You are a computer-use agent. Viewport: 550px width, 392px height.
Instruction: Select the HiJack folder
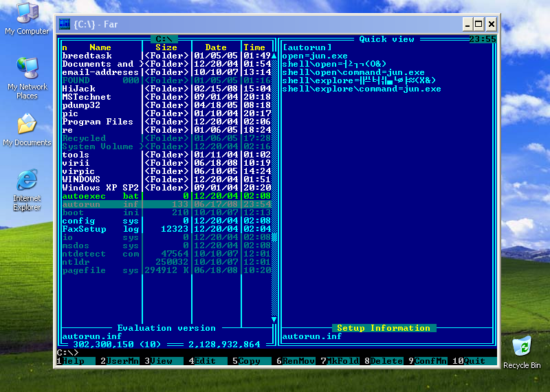pos(166,89)
